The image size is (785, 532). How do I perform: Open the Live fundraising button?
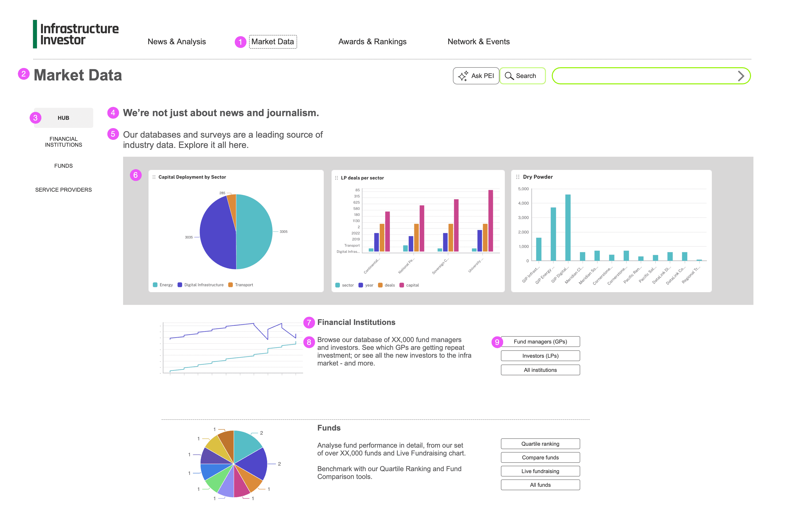tap(540, 471)
